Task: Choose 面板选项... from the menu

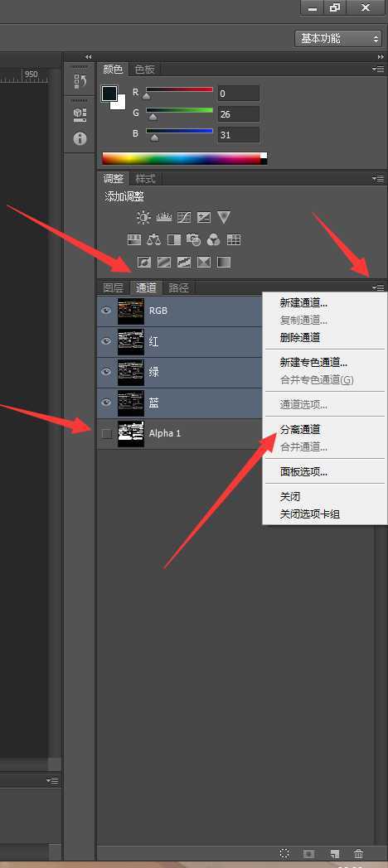Action: (x=325, y=472)
